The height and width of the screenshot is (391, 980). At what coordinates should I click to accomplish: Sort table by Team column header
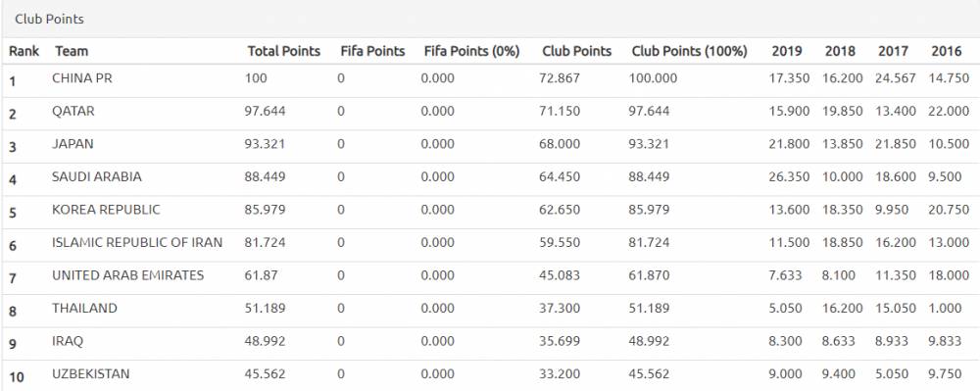pos(72,51)
